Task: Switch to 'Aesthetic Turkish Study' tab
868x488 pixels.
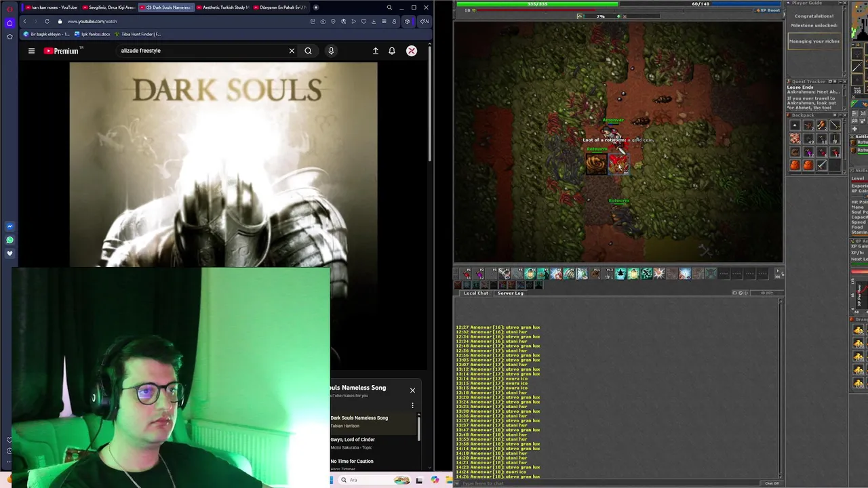Action: 222,7
